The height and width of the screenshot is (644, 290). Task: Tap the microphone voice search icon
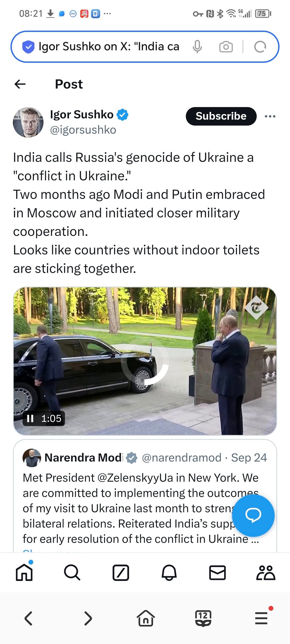tap(197, 47)
